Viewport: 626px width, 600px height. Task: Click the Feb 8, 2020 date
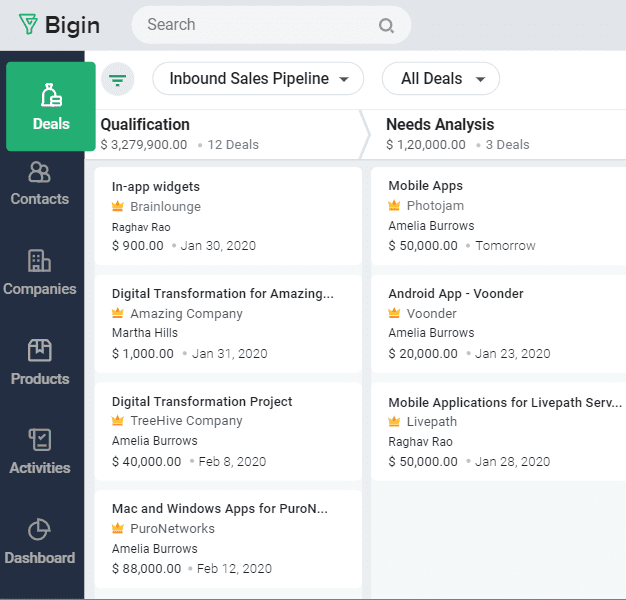pyautogui.click(x=232, y=461)
